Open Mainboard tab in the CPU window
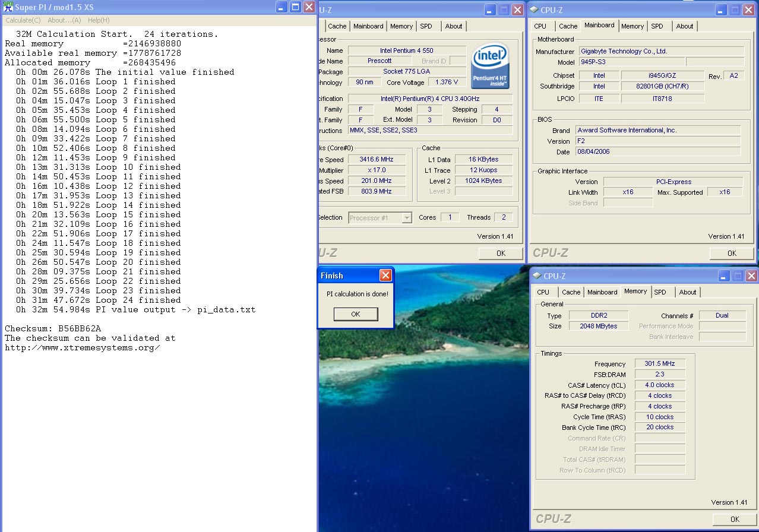This screenshot has height=532, width=759. [x=368, y=26]
